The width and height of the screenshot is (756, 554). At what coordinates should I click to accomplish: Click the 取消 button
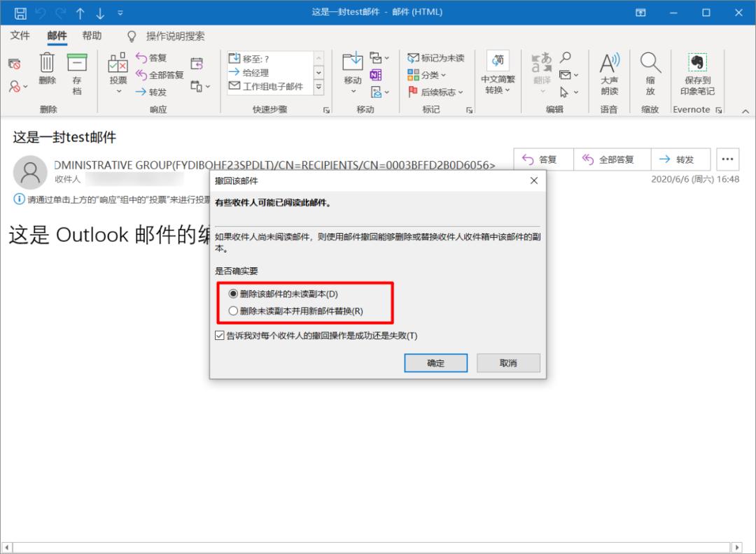tap(509, 363)
